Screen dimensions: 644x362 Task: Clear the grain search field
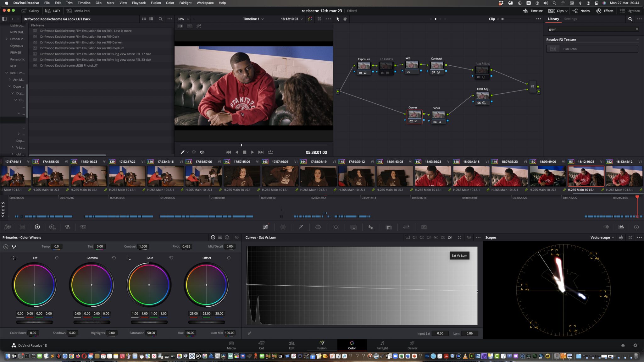click(x=637, y=29)
